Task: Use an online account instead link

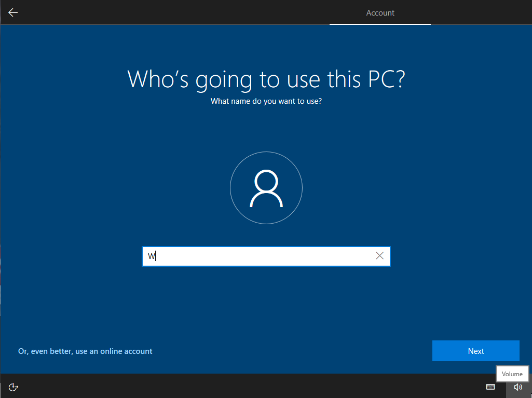Action: click(85, 351)
